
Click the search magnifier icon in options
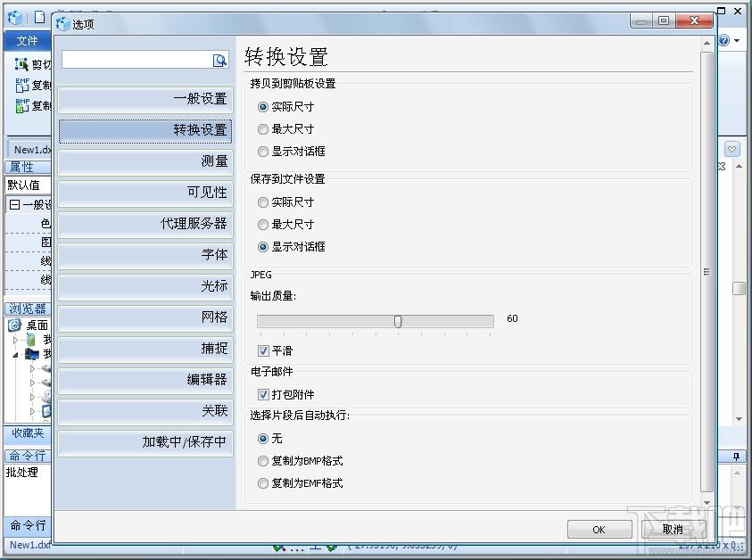click(219, 60)
